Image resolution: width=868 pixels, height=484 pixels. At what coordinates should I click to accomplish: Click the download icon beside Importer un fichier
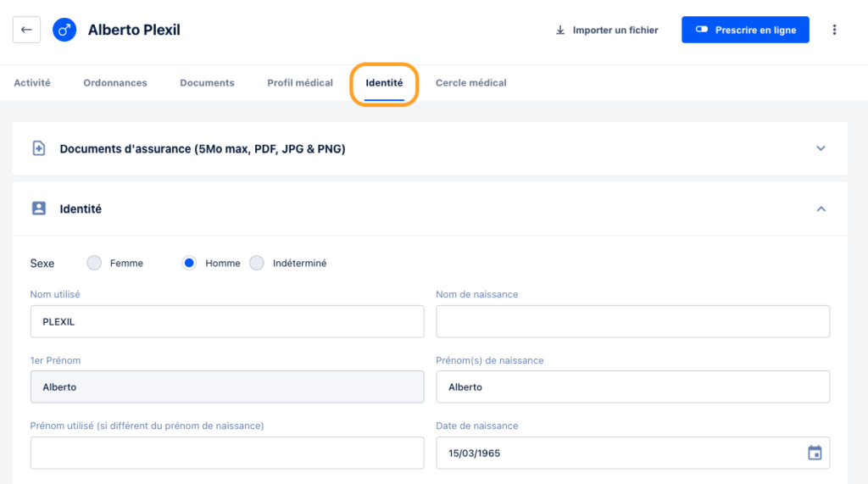560,30
